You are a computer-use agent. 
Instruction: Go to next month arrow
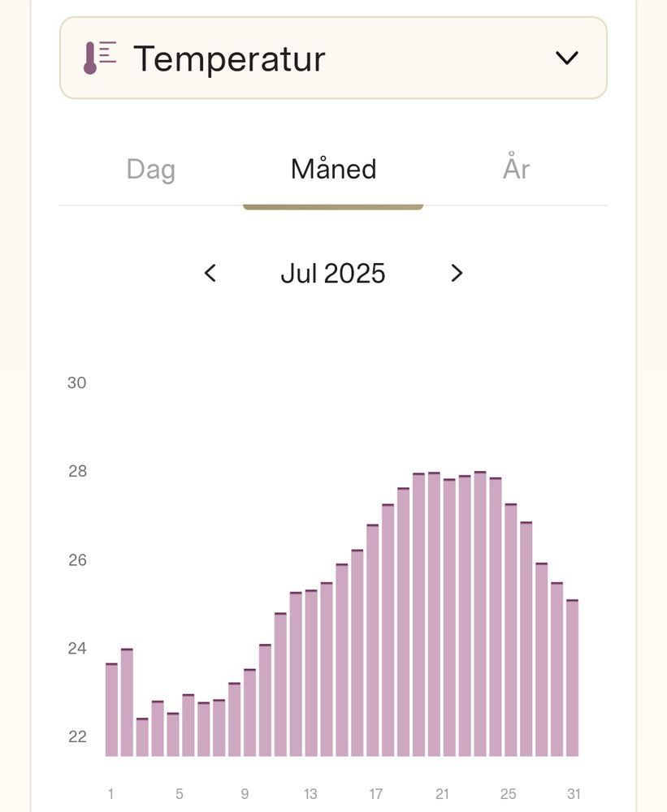coord(457,274)
